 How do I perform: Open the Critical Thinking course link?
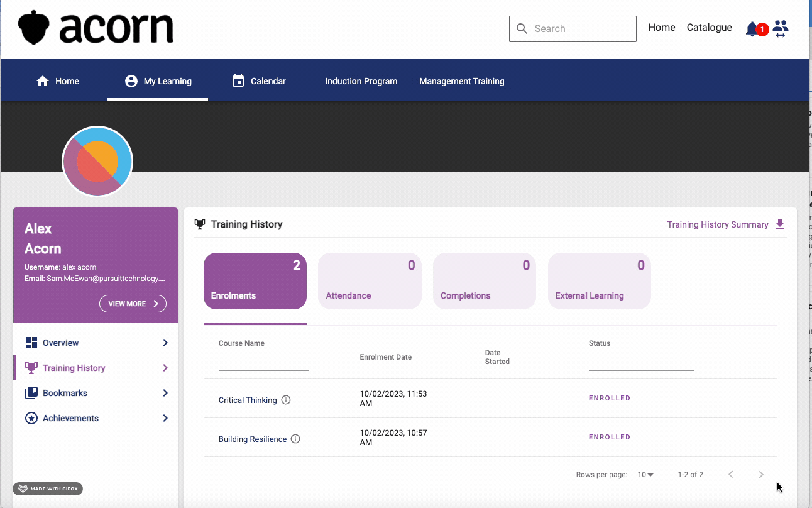point(248,400)
